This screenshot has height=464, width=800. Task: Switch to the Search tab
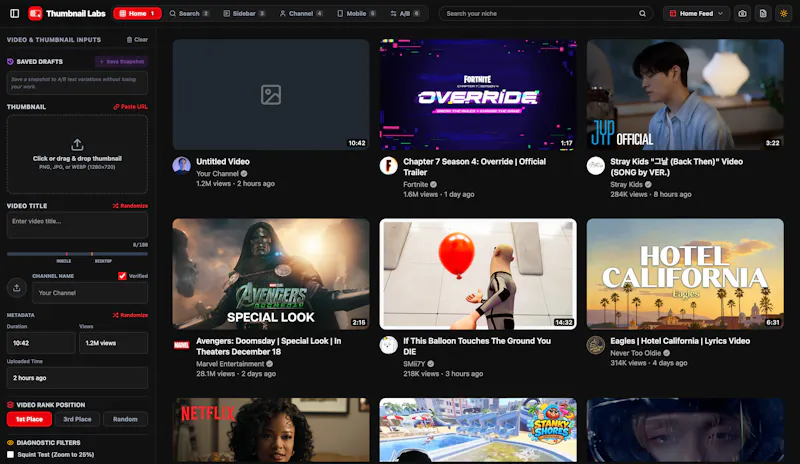(x=189, y=13)
